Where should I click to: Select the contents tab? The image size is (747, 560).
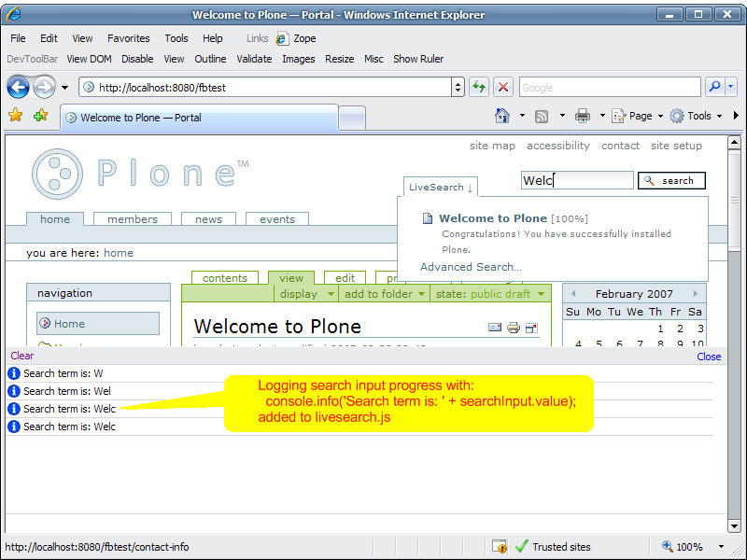225,278
